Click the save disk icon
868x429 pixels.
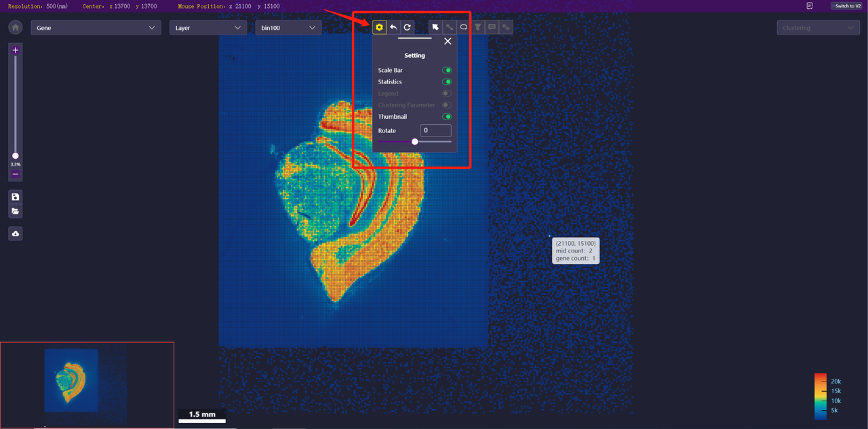[x=16, y=197]
